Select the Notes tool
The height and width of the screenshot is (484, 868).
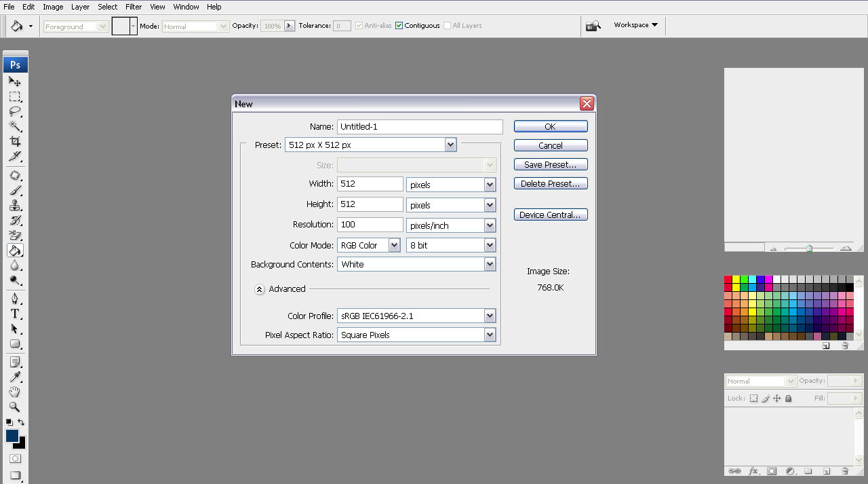[15, 362]
